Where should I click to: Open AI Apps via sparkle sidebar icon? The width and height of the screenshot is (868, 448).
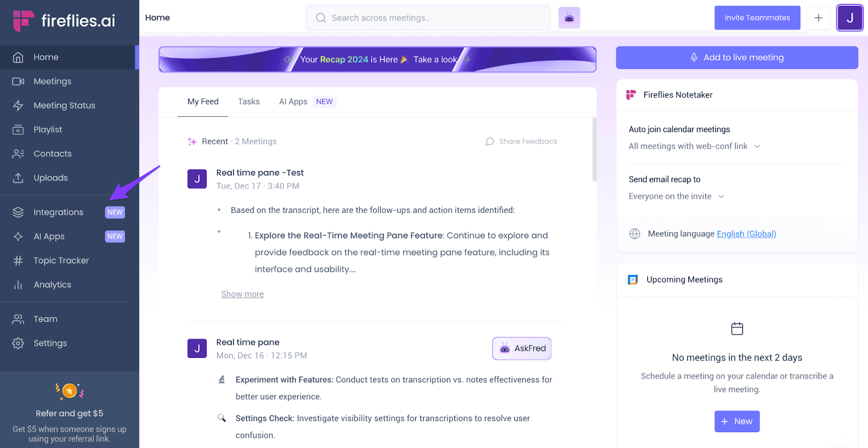18,236
